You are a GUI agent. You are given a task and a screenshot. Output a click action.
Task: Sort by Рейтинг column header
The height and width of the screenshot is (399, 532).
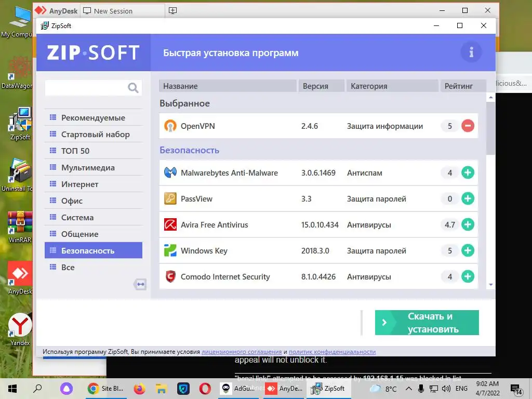463,86
